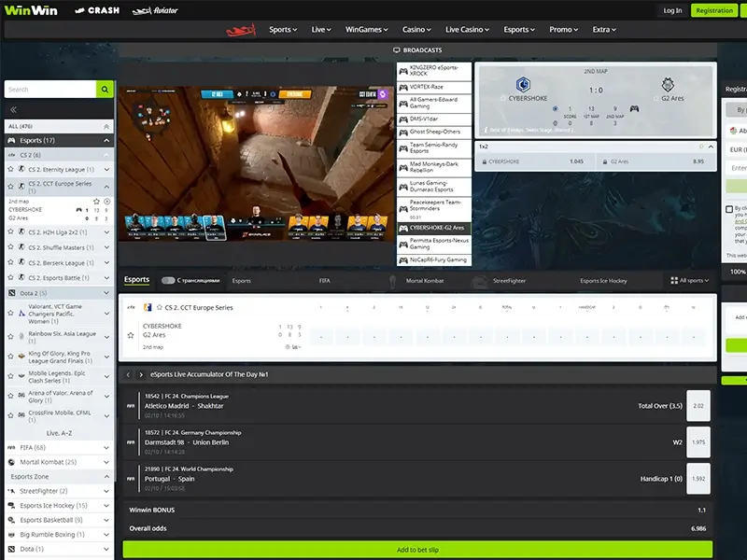Collapse the 1x2 market panel arrow
This screenshot has width=747, height=560.
click(x=711, y=147)
